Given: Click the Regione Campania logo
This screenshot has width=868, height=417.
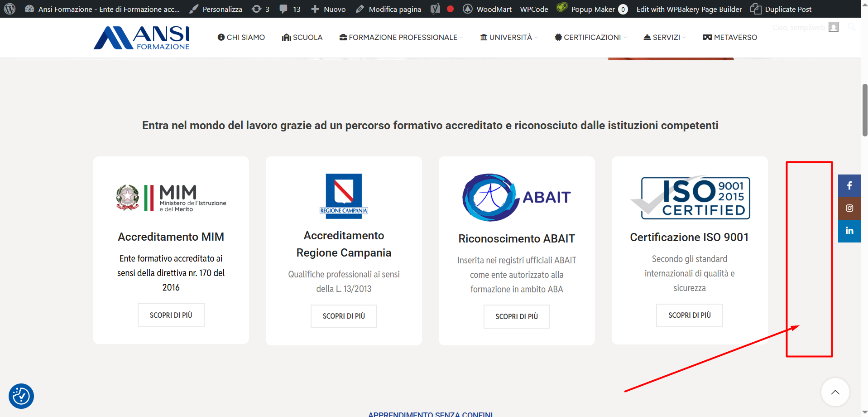Looking at the screenshot, I should point(344,196).
